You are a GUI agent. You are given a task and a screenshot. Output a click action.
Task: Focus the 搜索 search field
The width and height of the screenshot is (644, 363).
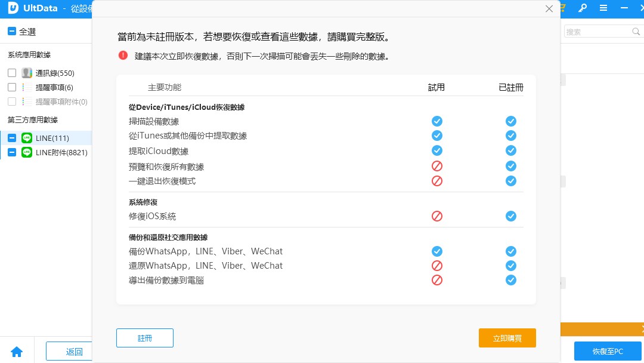(603, 32)
